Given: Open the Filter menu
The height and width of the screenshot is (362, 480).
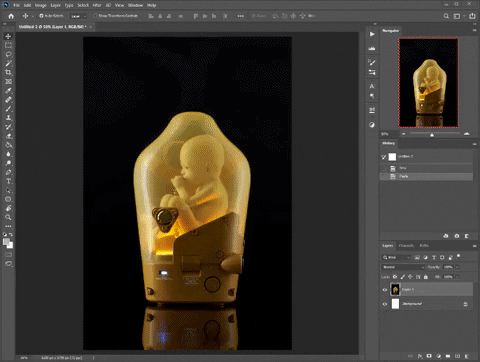Looking at the screenshot, I should click(97, 5).
